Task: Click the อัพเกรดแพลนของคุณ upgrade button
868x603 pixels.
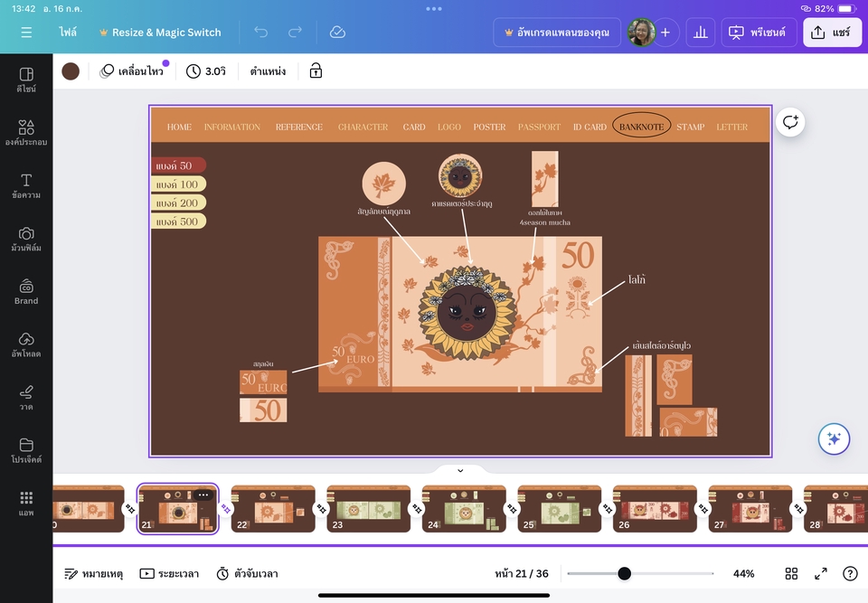Action: click(557, 33)
